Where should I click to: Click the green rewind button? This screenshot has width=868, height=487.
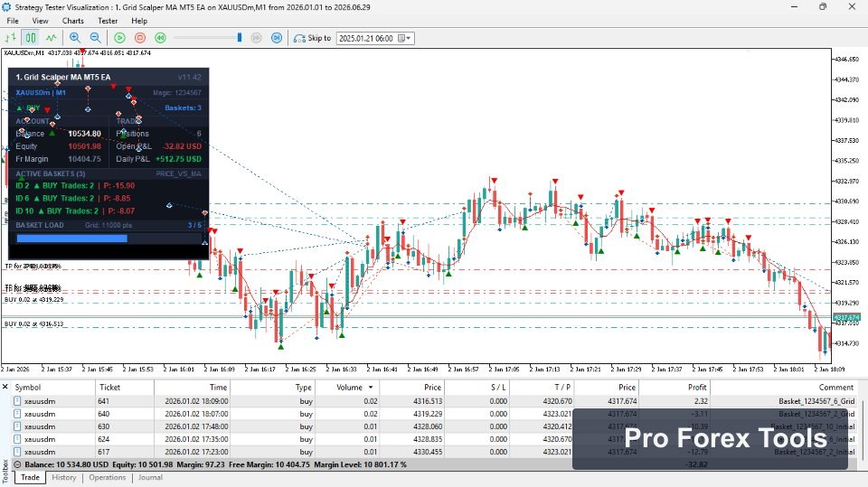pyautogui.click(x=161, y=38)
